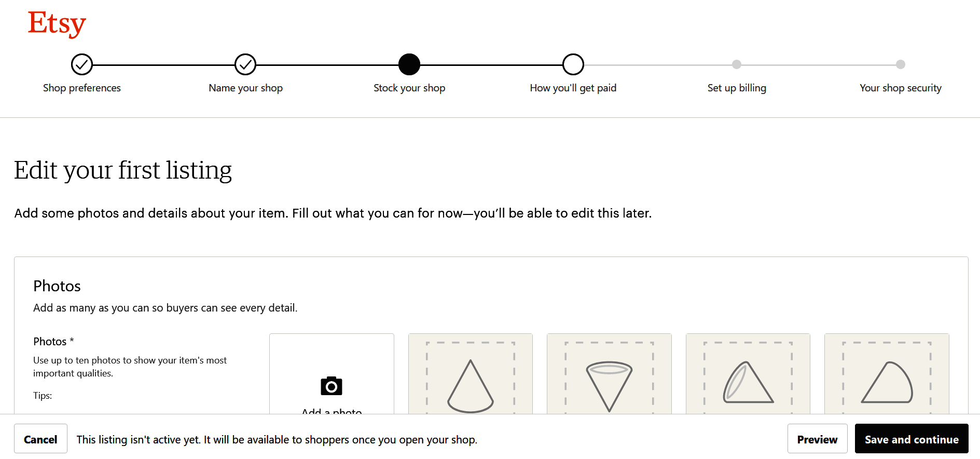Click the Your shop security step dot
This screenshot has height=459, width=980.
click(900, 64)
